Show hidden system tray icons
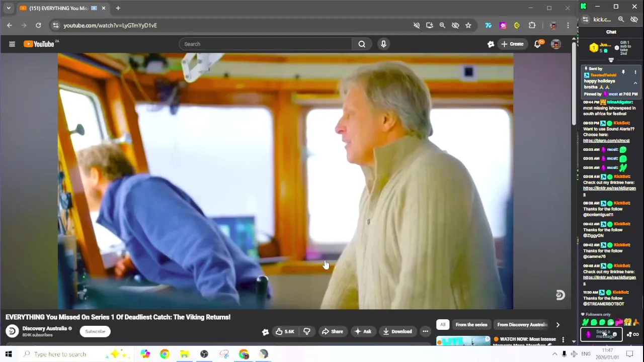Viewport: 644px width, 362px height. (x=554, y=354)
